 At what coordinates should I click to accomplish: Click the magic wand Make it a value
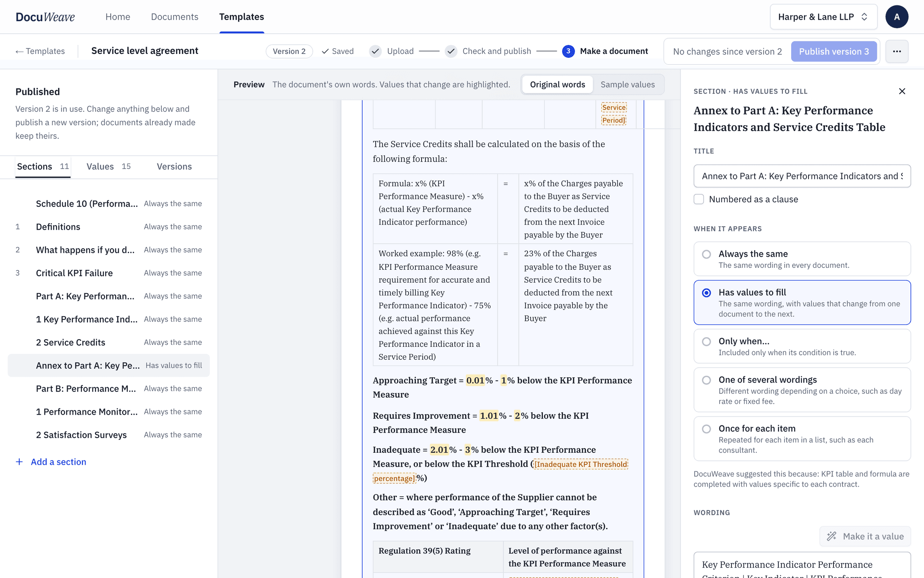click(865, 536)
